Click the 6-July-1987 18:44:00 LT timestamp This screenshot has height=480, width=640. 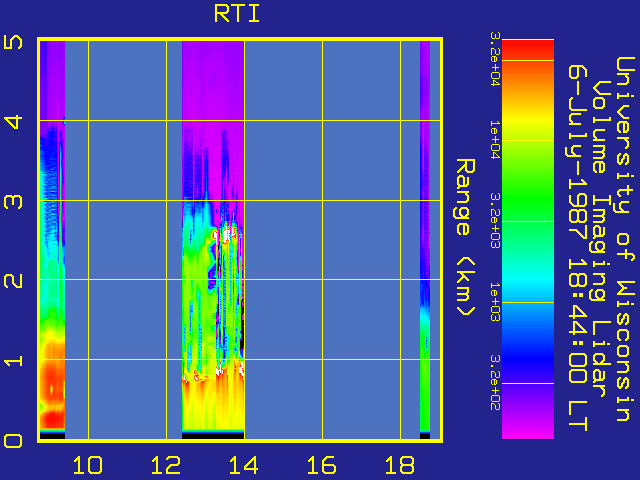pyautogui.click(x=578, y=248)
